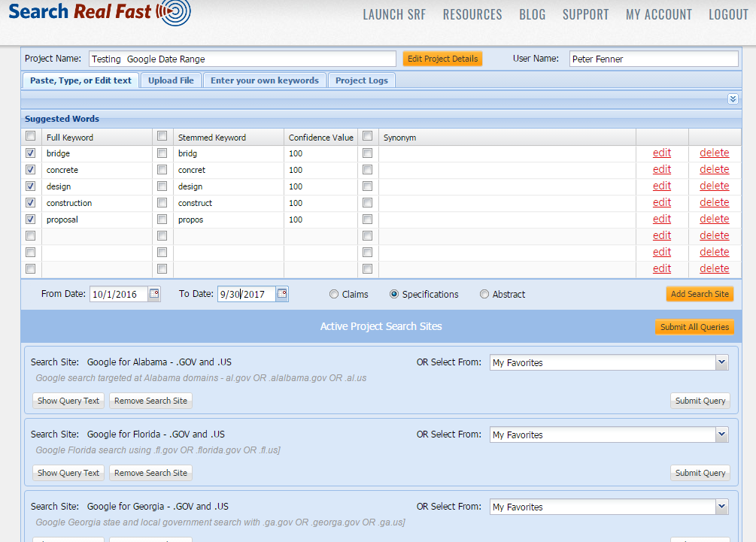This screenshot has height=542, width=756.
Task: Select the Specifications radio button
Action: coord(394,294)
